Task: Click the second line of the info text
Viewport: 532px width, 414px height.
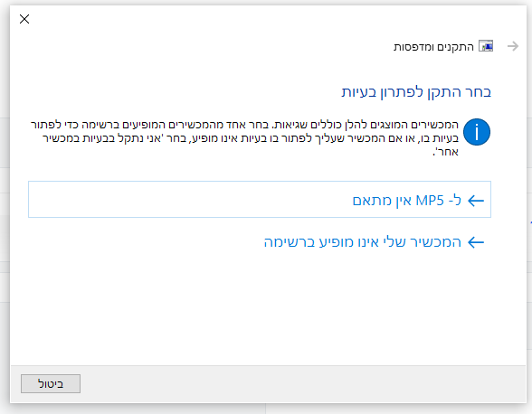Action: tap(251, 138)
